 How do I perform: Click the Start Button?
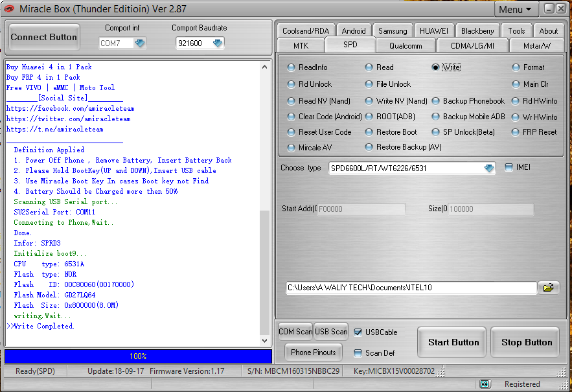tap(453, 342)
